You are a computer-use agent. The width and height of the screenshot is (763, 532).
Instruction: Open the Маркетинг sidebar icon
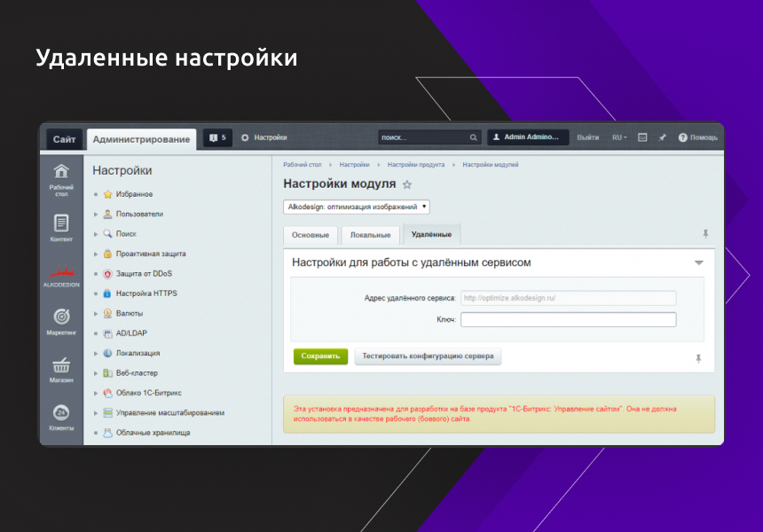(61, 319)
